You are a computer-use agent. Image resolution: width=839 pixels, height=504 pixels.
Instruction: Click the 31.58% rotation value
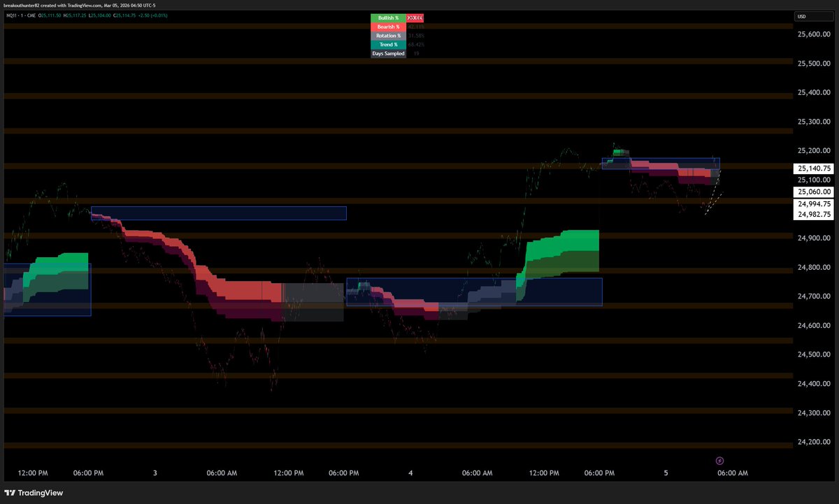click(x=415, y=36)
